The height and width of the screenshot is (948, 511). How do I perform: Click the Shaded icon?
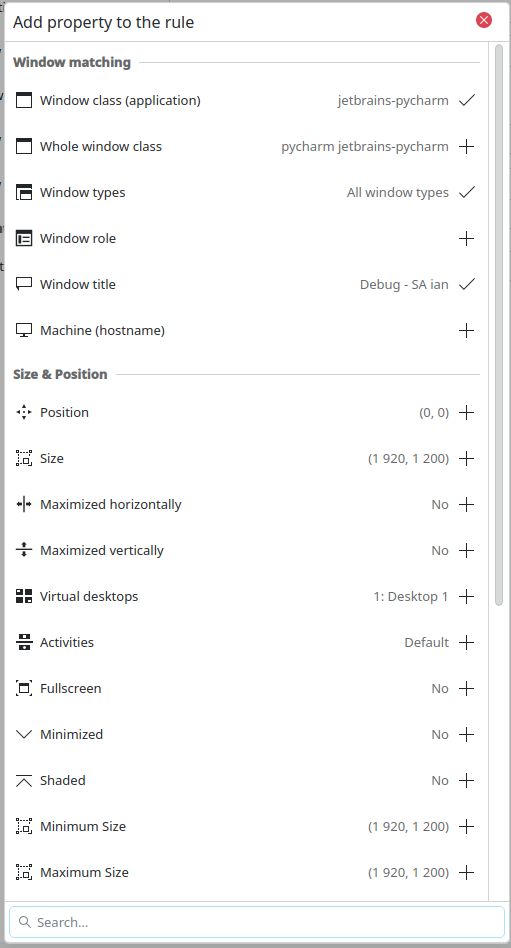24,780
